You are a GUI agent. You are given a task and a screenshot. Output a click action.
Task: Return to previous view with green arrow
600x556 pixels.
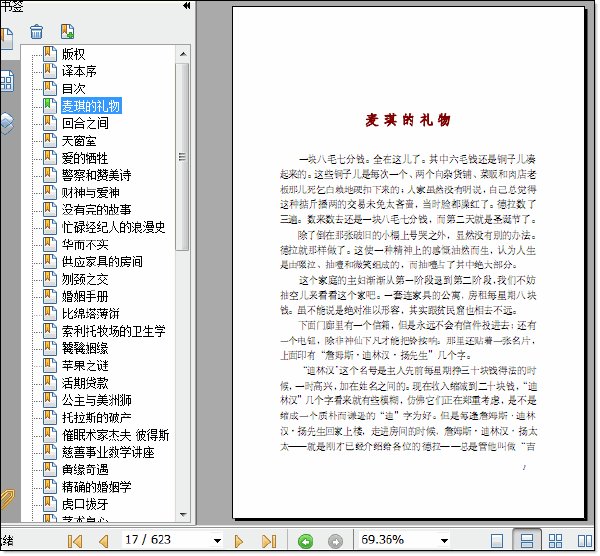[305, 541]
